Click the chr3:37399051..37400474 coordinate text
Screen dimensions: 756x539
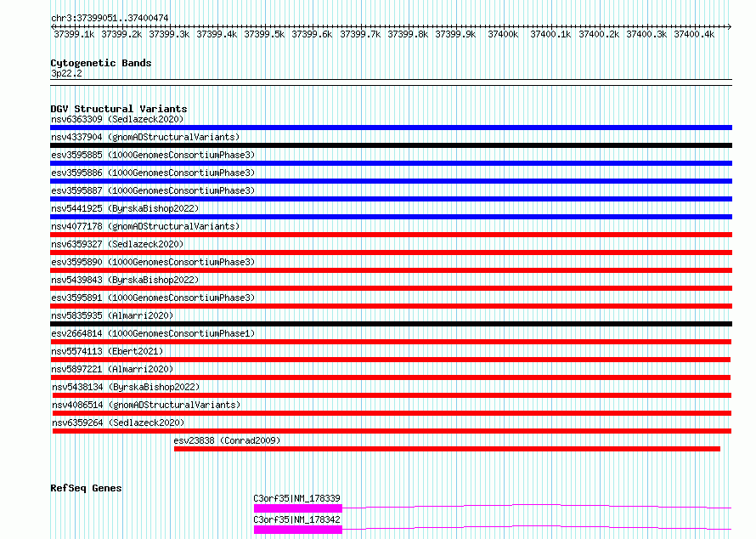pos(110,18)
